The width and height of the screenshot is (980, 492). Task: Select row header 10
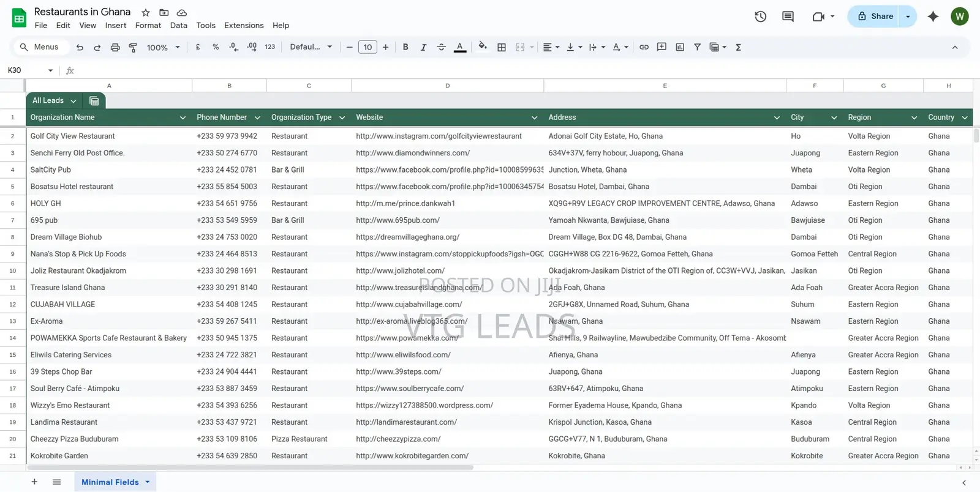click(13, 270)
